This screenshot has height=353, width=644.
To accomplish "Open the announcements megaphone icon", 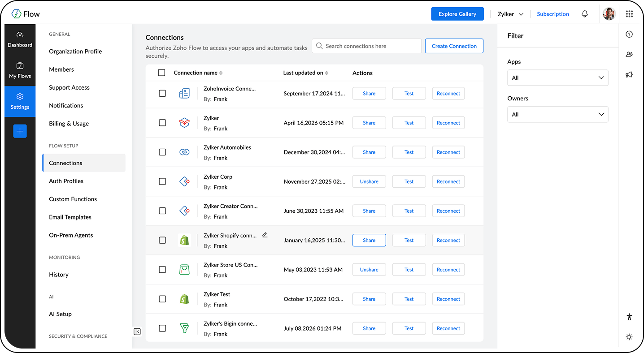I will [629, 75].
